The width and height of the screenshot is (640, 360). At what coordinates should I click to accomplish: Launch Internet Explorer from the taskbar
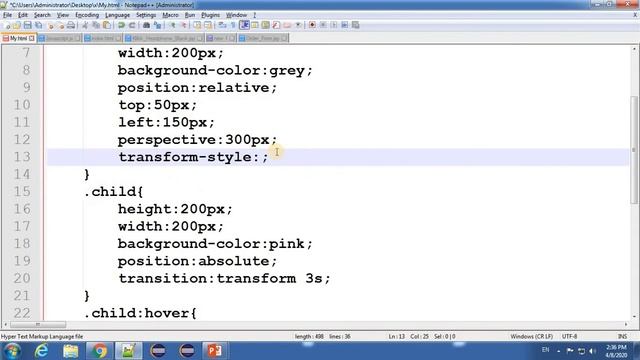[41, 351]
